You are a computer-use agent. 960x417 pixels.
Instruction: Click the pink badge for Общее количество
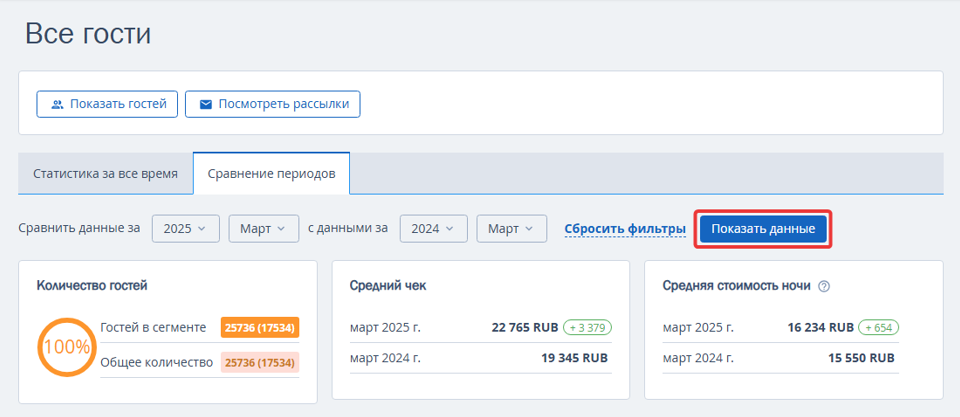click(260, 362)
